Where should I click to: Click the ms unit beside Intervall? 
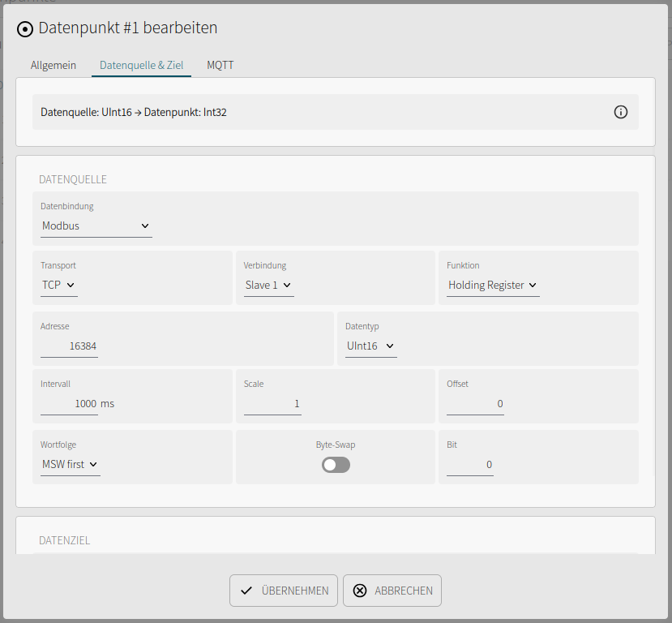[108, 404]
